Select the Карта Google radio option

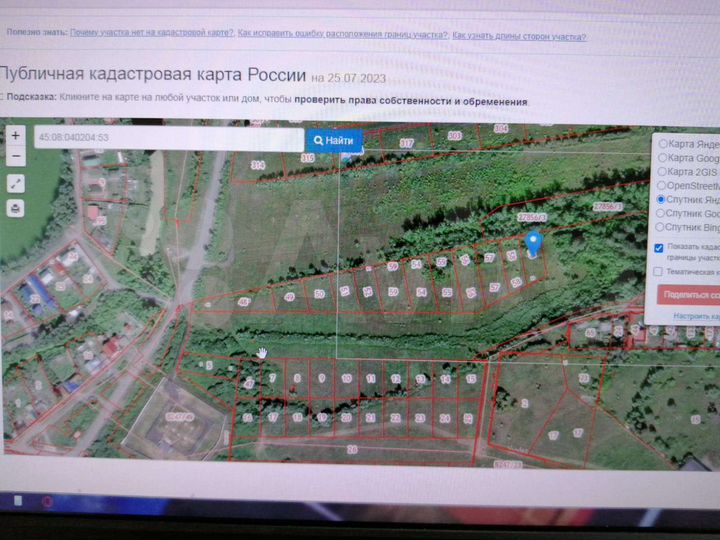(662, 158)
